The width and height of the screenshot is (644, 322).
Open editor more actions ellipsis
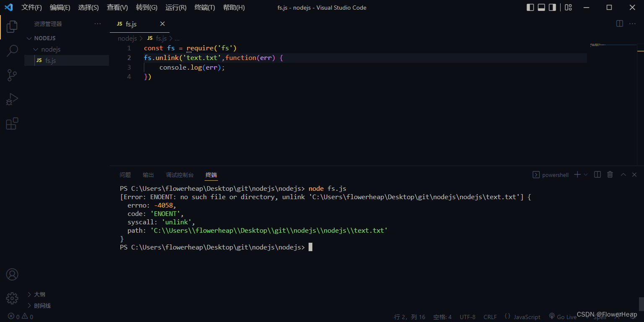click(633, 24)
